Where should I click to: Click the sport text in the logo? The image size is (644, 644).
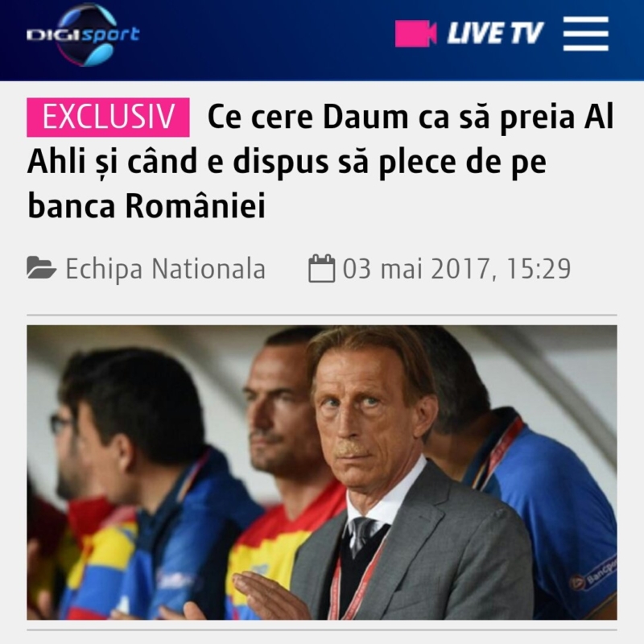(x=110, y=35)
